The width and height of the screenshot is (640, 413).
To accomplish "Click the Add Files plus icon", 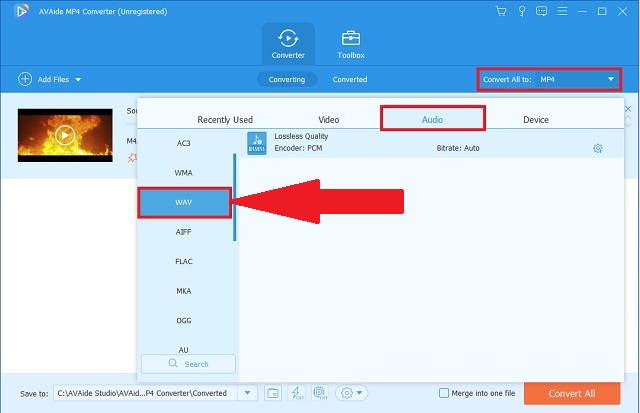I will [25, 79].
